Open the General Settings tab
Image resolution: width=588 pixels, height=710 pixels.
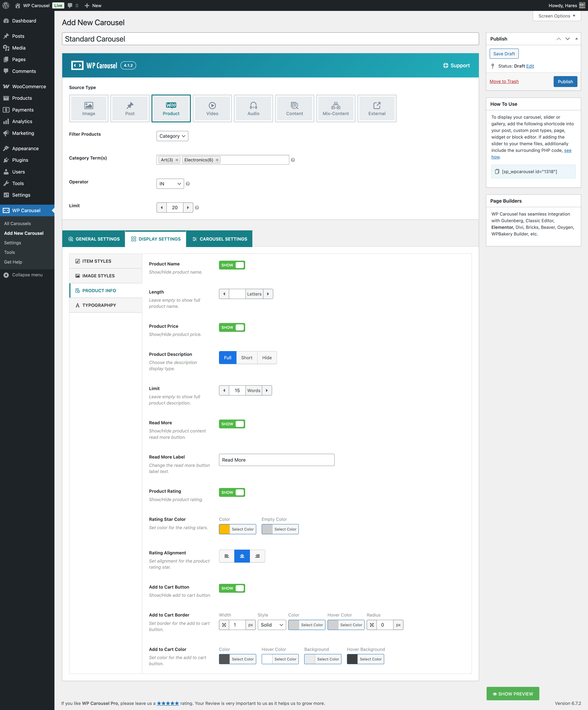coord(94,239)
